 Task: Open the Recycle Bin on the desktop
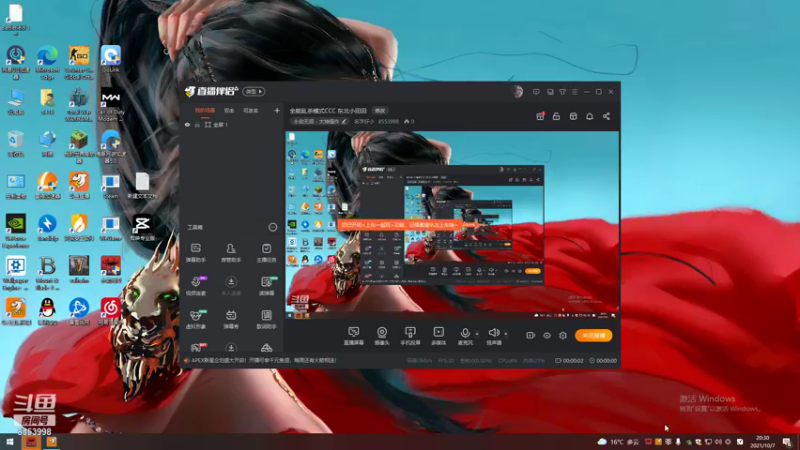tap(16, 143)
